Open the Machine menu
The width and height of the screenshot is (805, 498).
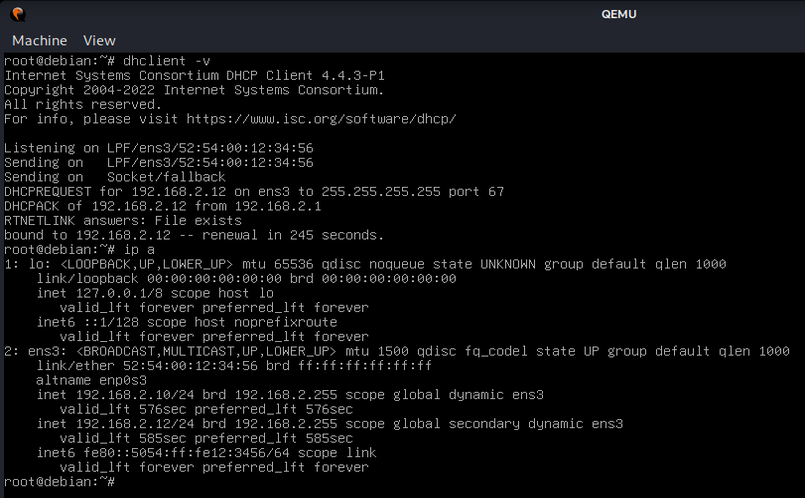coord(39,41)
